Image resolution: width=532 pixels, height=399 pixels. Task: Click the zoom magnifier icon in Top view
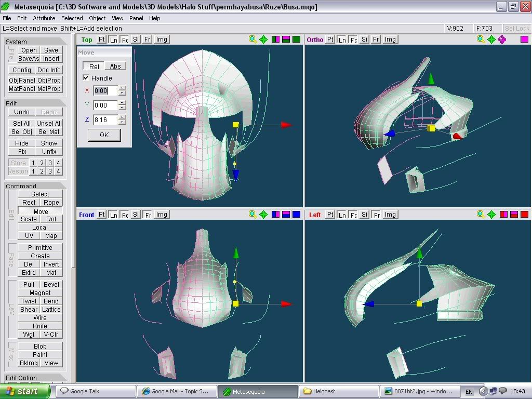pyautogui.click(x=252, y=39)
